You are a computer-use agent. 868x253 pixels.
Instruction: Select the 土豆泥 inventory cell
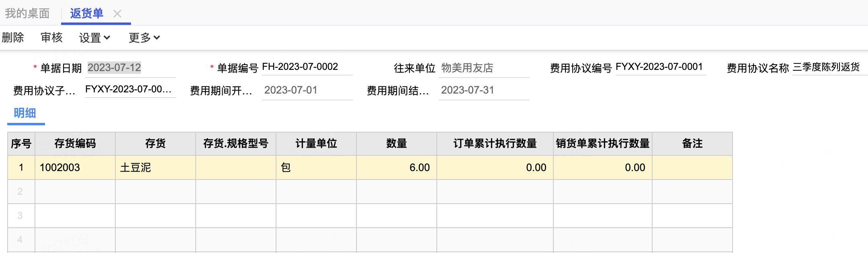(x=156, y=167)
